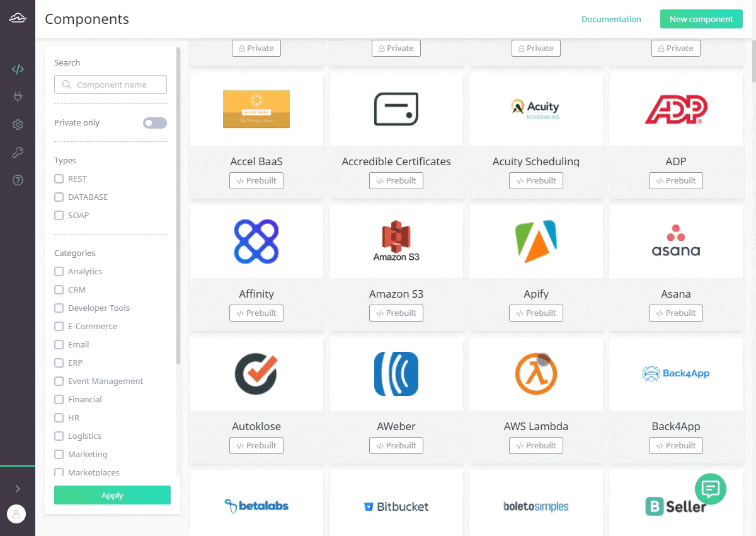
Task: Open the chat support bubble
Action: pos(711,489)
